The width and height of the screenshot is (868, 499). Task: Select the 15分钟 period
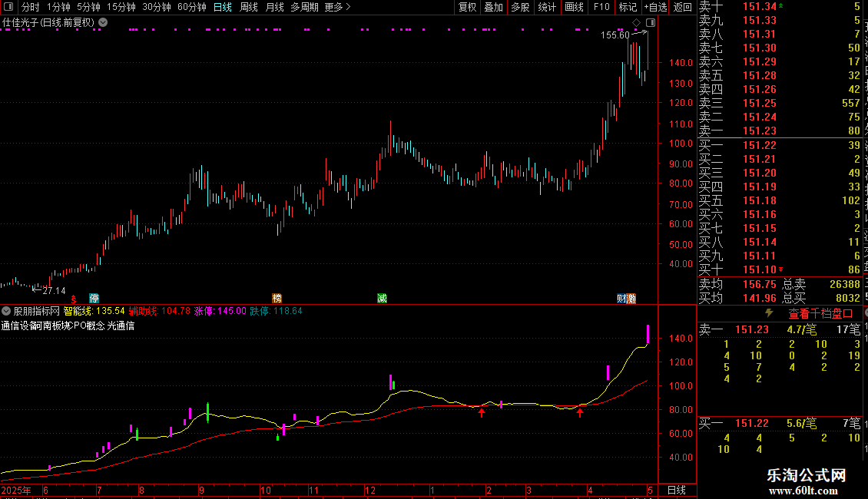coord(121,7)
